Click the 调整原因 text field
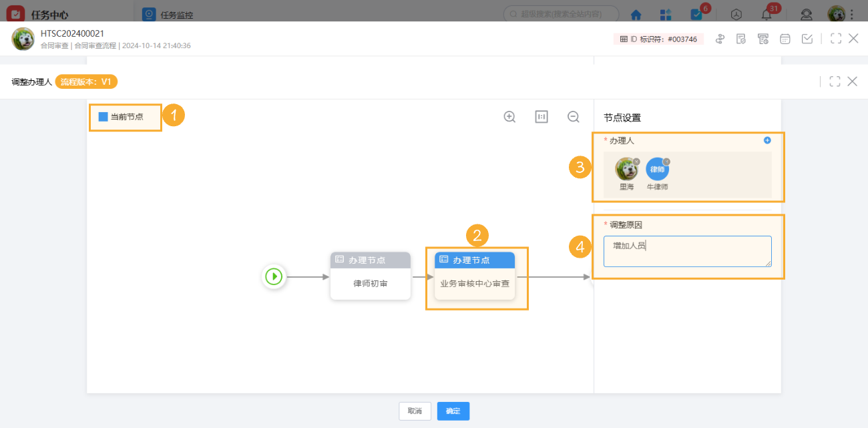 687,250
